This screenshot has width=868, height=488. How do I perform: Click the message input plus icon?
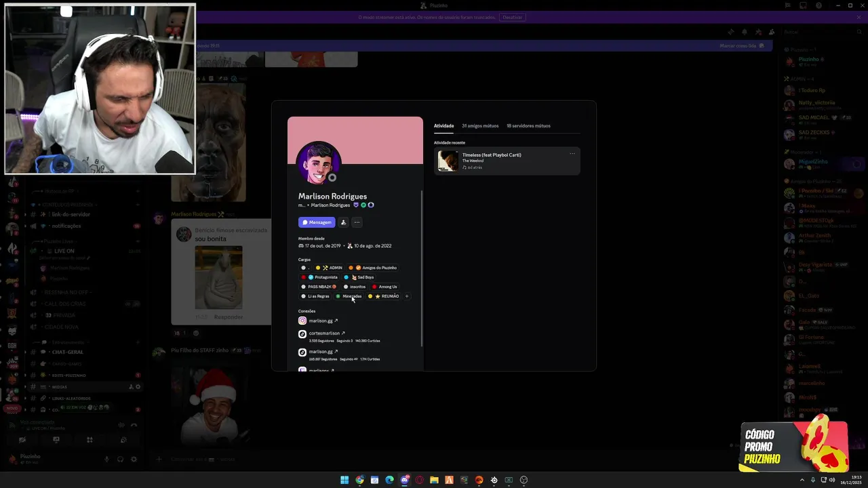[x=159, y=459]
